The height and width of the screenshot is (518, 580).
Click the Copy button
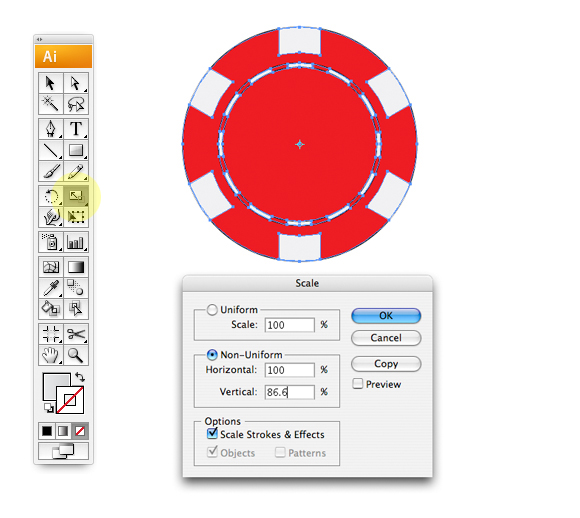(386, 364)
